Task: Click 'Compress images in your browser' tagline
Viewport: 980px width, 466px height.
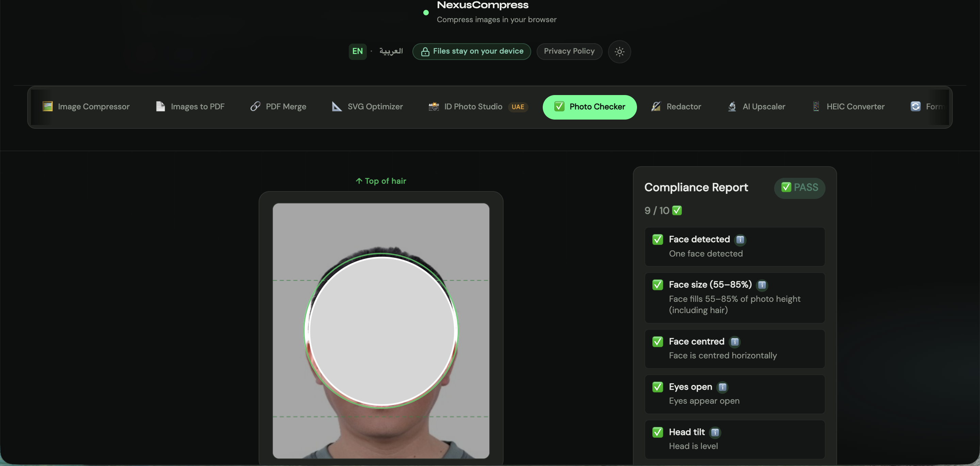Action: [x=496, y=19]
